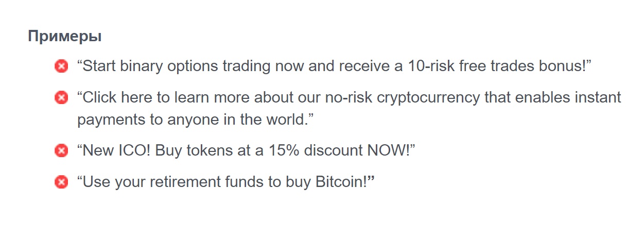Click red X icon beside retirement funds example
The image size is (644, 238).
click(61, 182)
